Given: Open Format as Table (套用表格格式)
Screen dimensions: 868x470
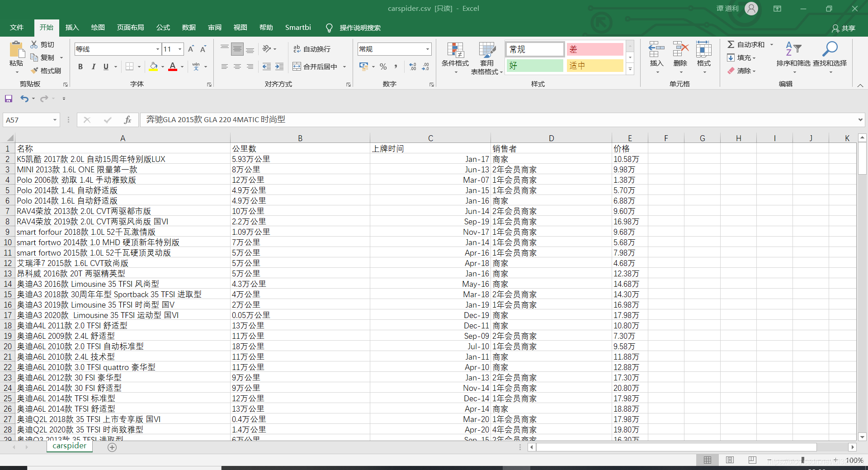Looking at the screenshot, I should (x=487, y=58).
